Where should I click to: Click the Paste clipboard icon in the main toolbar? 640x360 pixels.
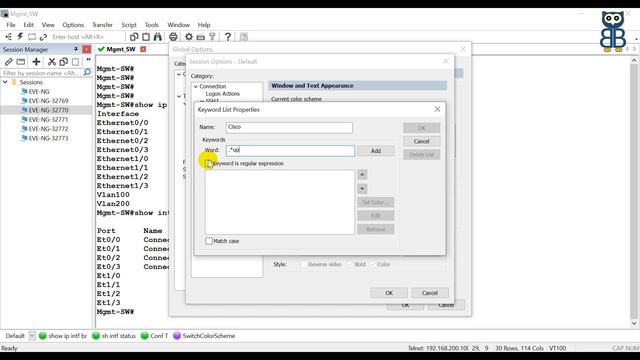146,37
